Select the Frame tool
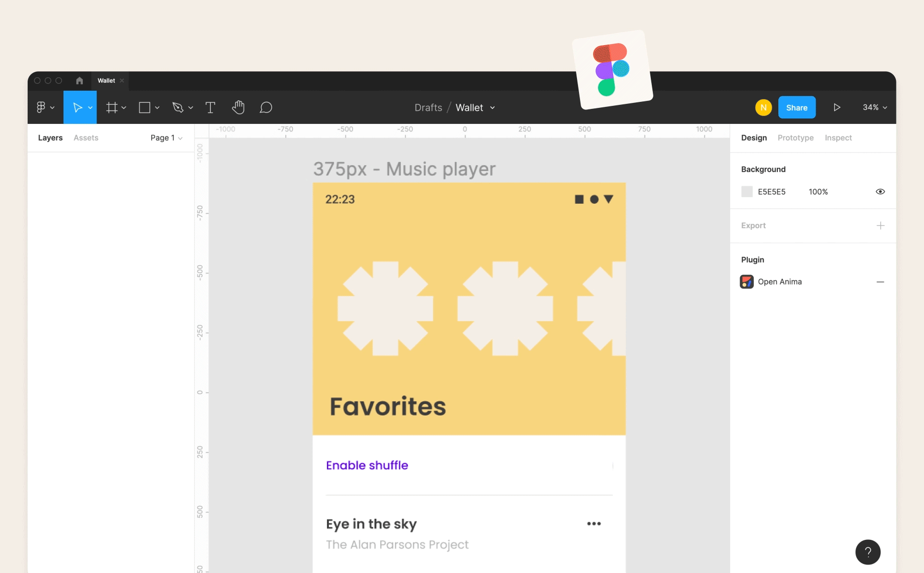 click(111, 107)
